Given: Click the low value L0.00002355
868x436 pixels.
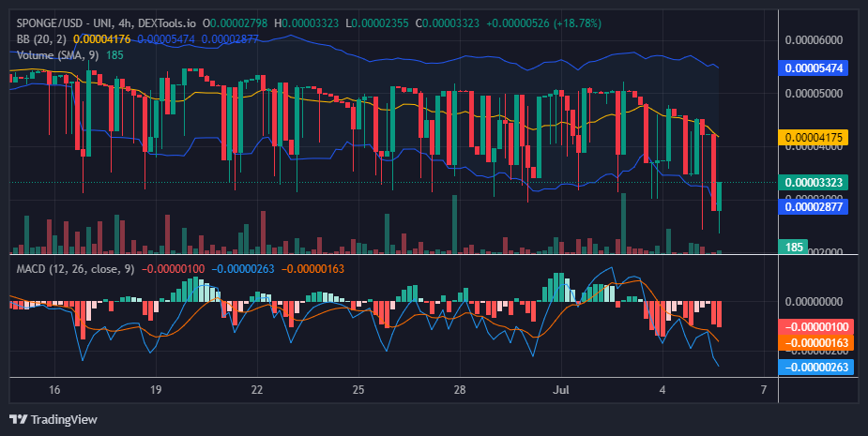Looking at the screenshot, I should tap(377, 23).
